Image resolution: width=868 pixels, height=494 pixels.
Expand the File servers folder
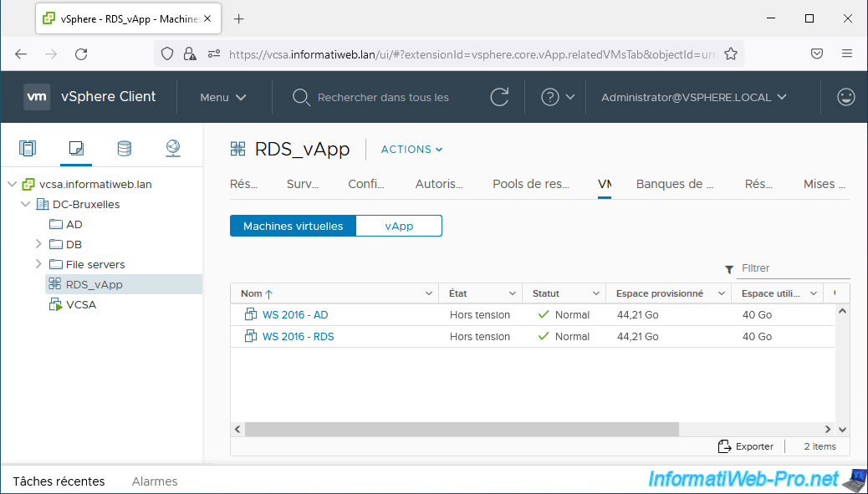pyautogui.click(x=38, y=264)
